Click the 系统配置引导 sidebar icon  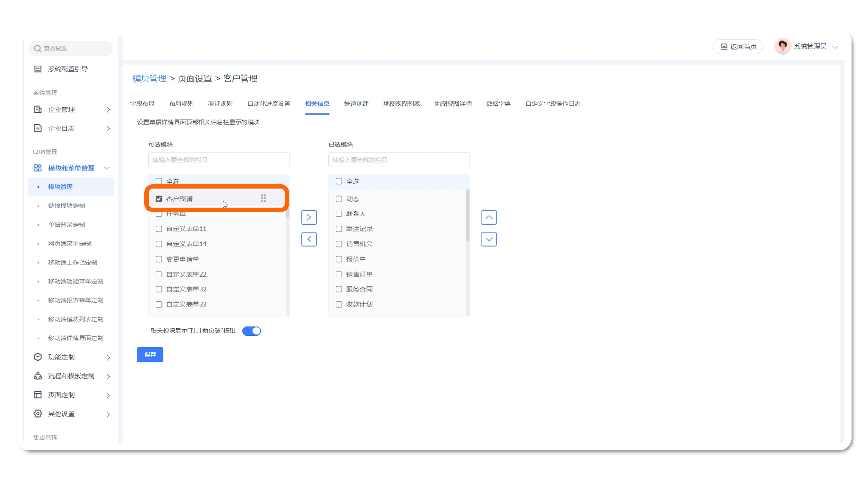38,69
